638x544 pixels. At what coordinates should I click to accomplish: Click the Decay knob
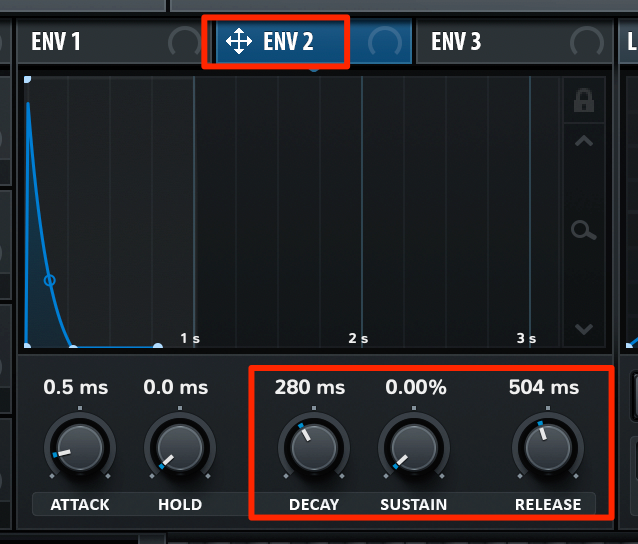[x=314, y=447]
